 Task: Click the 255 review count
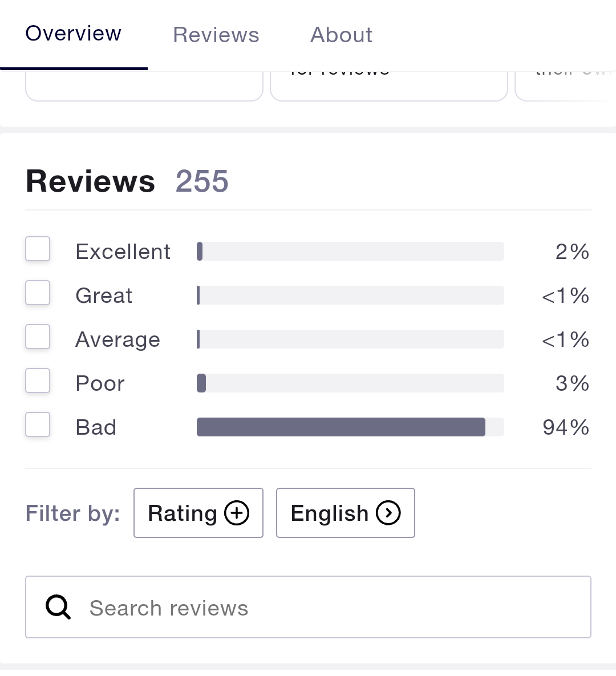click(x=202, y=182)
